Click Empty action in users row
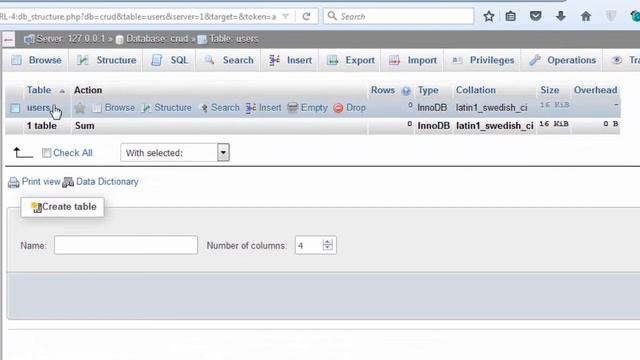Image resolution: width=640 pixels, height=360 pixels. click(x=307, y=108)
